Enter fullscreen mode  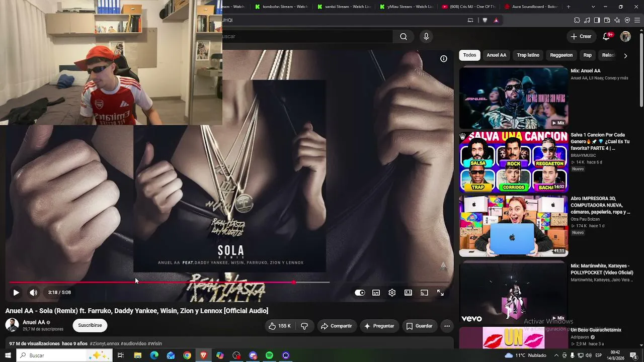[x=440, y=293]
